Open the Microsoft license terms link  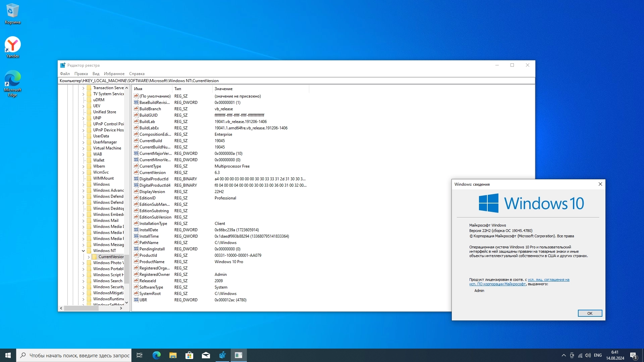[548, 280]
